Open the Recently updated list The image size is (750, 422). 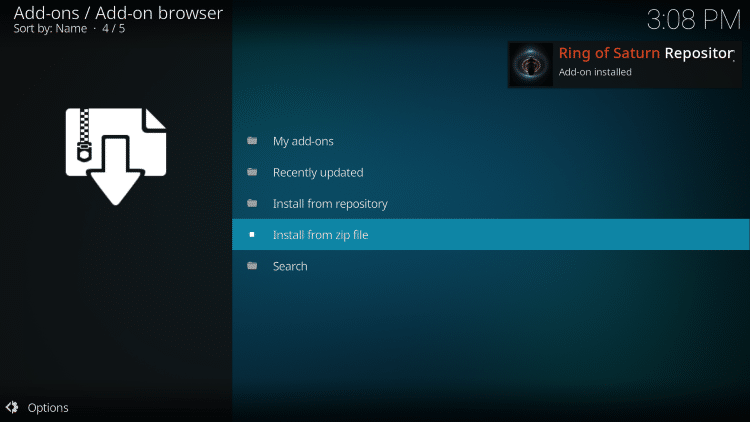(318, 172)
